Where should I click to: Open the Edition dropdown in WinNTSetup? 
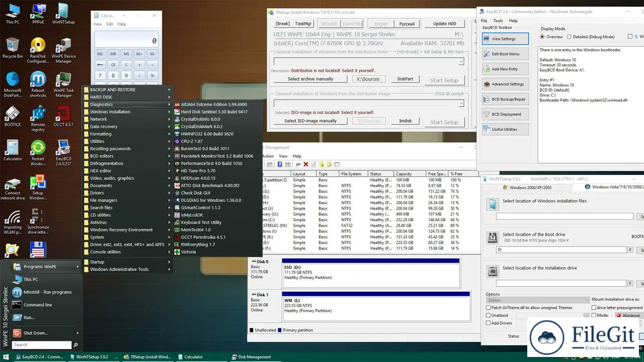tap(538, 300)
